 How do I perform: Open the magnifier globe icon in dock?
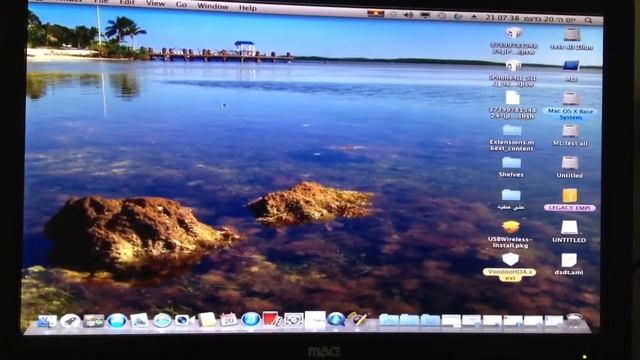(x=336, y=319)
